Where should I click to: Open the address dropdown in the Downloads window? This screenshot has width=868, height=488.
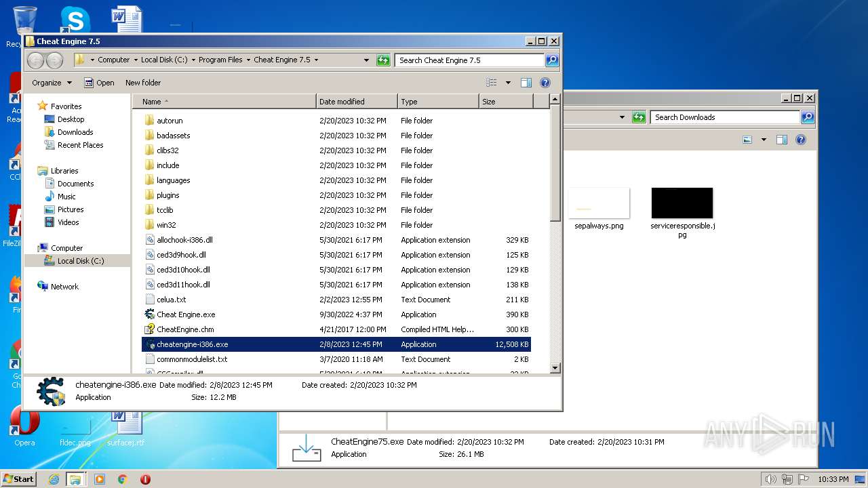click(623, 117)
